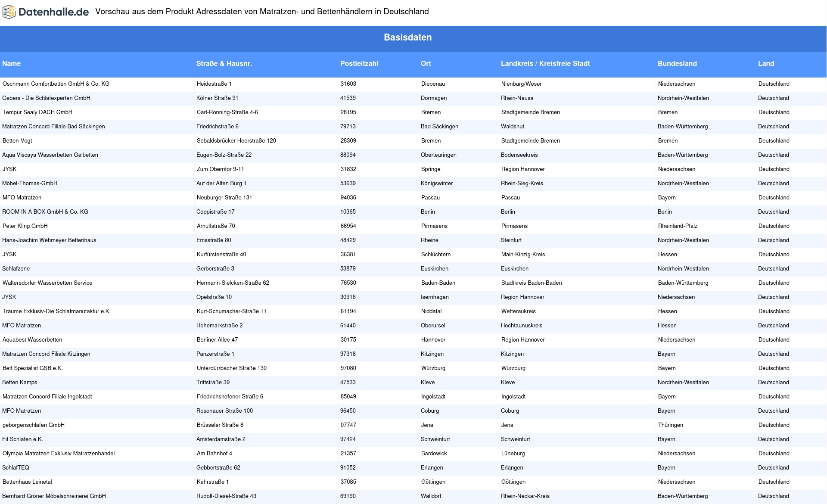The width and height of the screenshot is (827, 504).
Task: Click Landkreis cell Wetteraukreis
Action: point(519,311)
